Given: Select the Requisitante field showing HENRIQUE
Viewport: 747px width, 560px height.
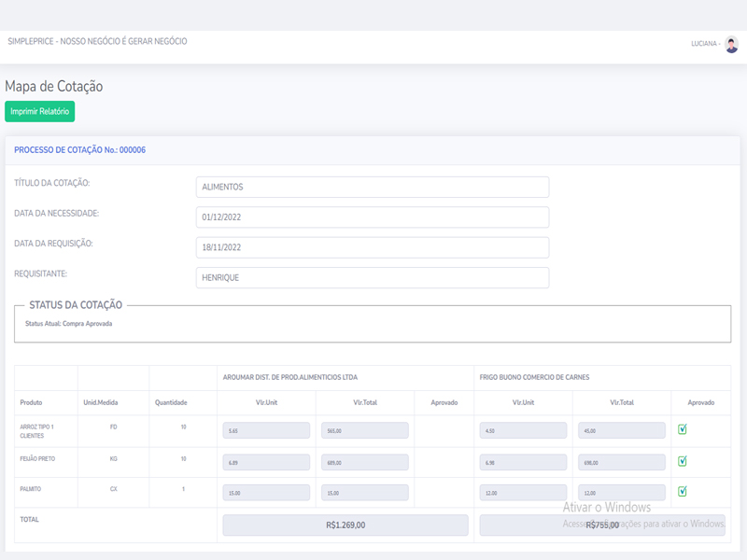Looking at the screenshot, I should coord(372,277).
